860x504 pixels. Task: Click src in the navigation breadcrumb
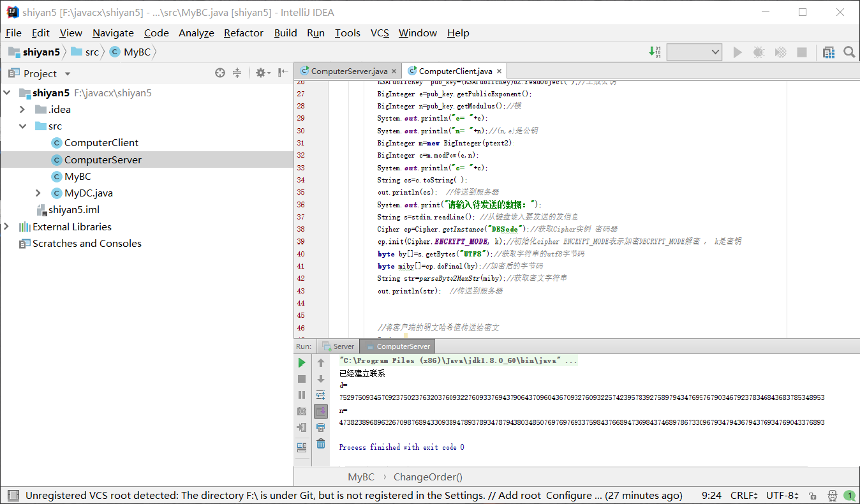(x=85, y=52)
